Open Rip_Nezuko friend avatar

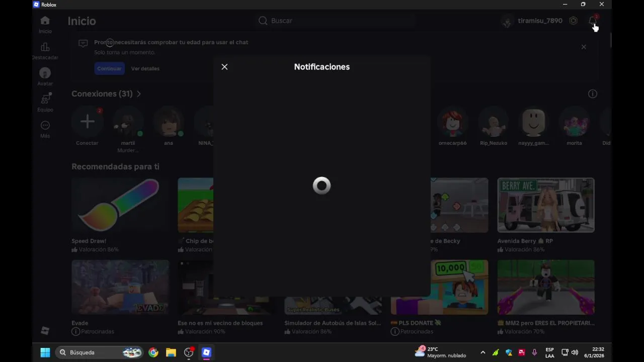[493, 122]
